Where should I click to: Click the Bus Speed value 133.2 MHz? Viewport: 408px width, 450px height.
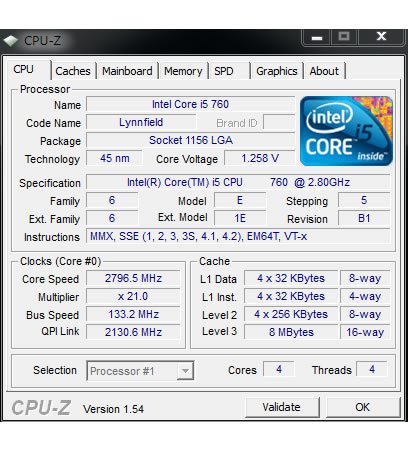pos(133,314)
